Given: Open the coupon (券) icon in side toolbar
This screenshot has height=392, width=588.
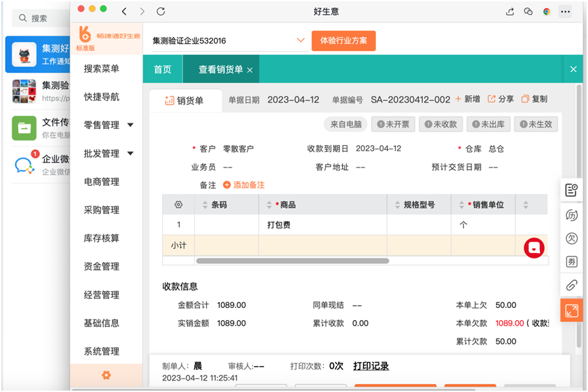Looking at the screenshot, I should pos(571,262).
